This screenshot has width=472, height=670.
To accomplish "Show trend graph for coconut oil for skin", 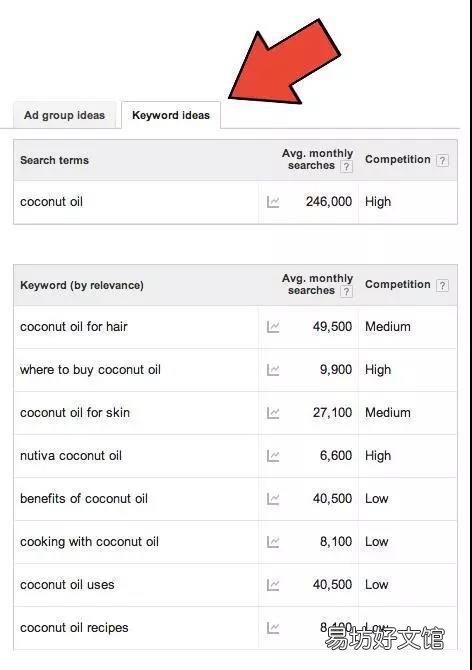I will coord(273,413).
